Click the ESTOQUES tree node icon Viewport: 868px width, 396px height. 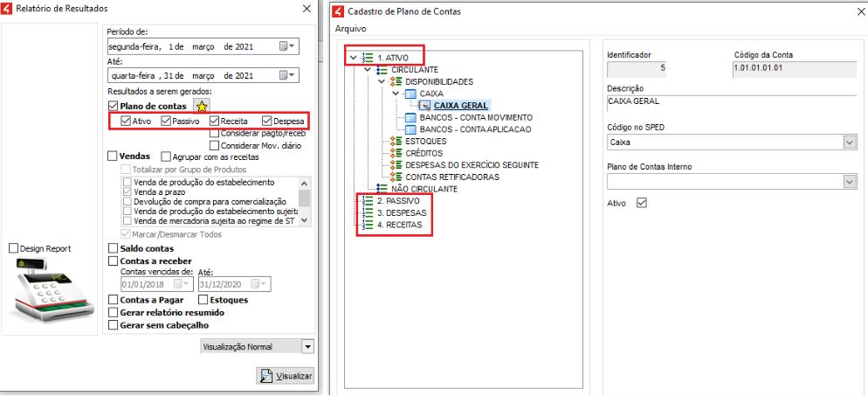pos(396,141)
